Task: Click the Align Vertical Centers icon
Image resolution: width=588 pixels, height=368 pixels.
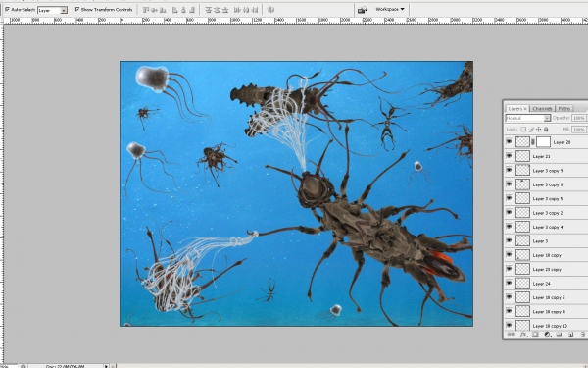Action: [x=155, y=10]
